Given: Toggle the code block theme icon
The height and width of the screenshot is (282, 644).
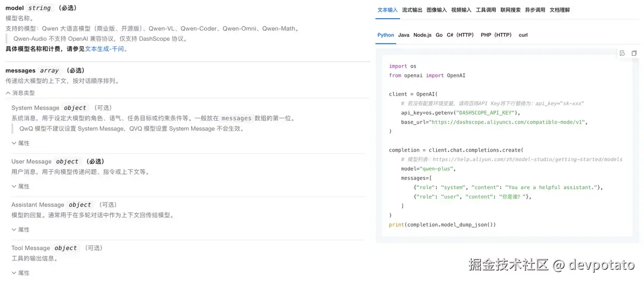Looking at the screenshot, I should pyautogui.click(x=622, y=53).
